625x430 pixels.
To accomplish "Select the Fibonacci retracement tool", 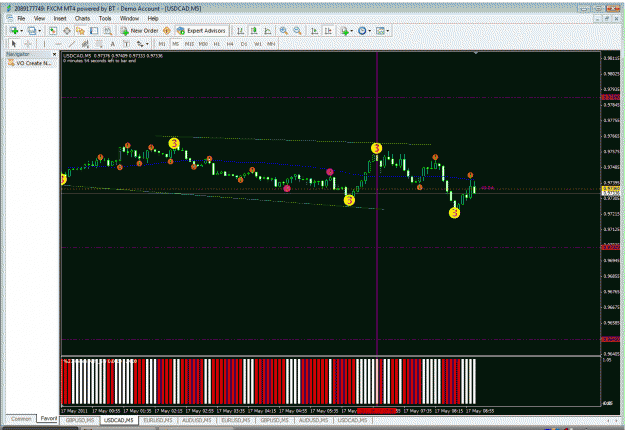I will 99,44.
